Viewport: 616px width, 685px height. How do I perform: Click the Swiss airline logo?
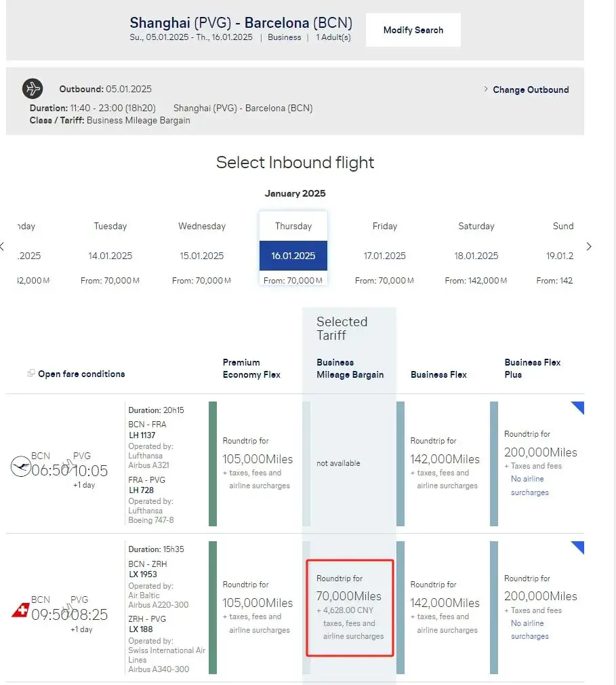[x=20, y=610]
